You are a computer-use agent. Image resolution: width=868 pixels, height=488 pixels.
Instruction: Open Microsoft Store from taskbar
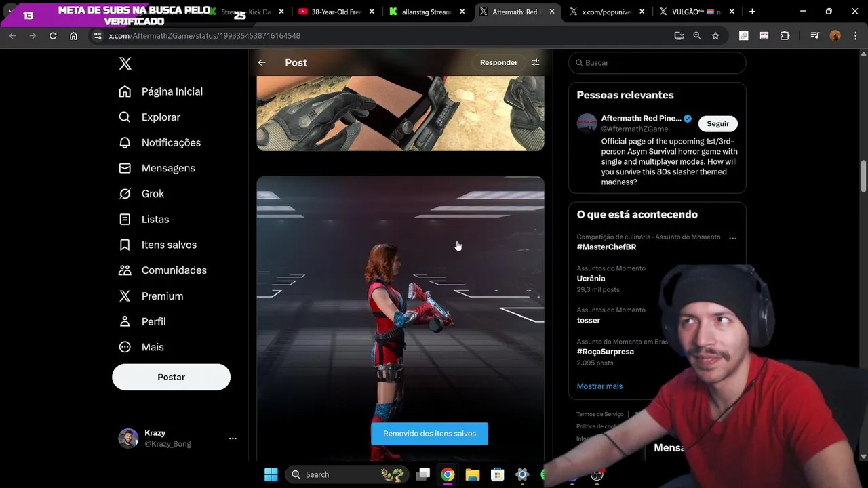point(497,474)
